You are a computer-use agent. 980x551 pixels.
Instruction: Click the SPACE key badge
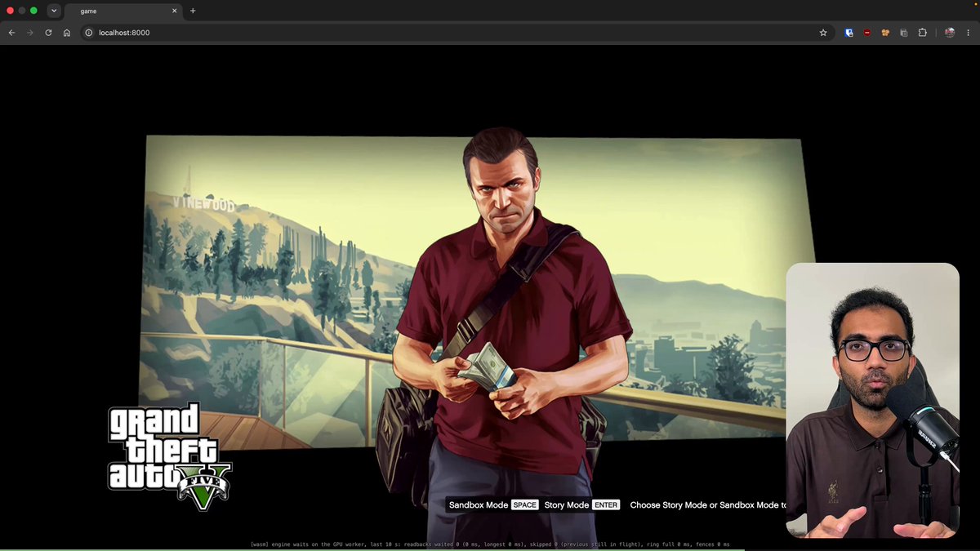(524, 505)
